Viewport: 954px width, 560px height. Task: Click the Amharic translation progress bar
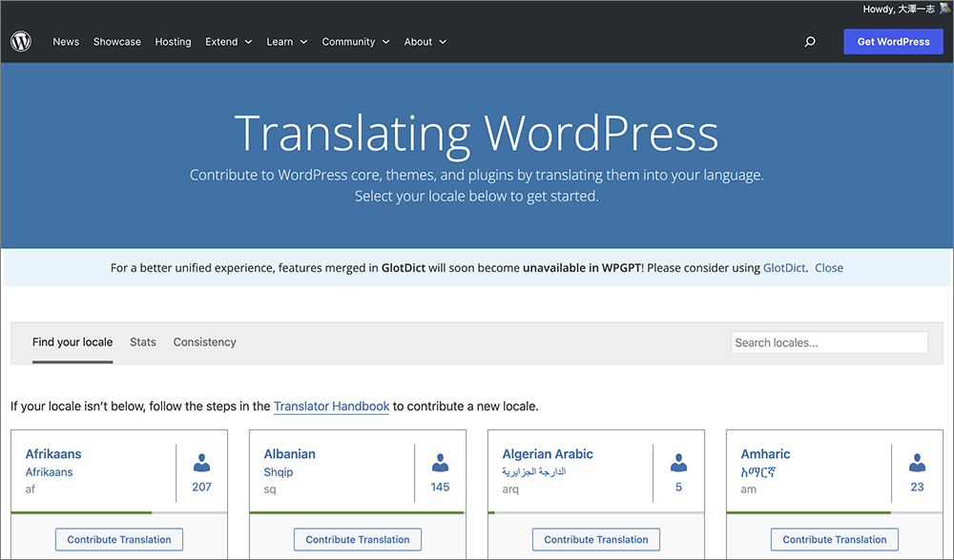[x=835, y=512]
